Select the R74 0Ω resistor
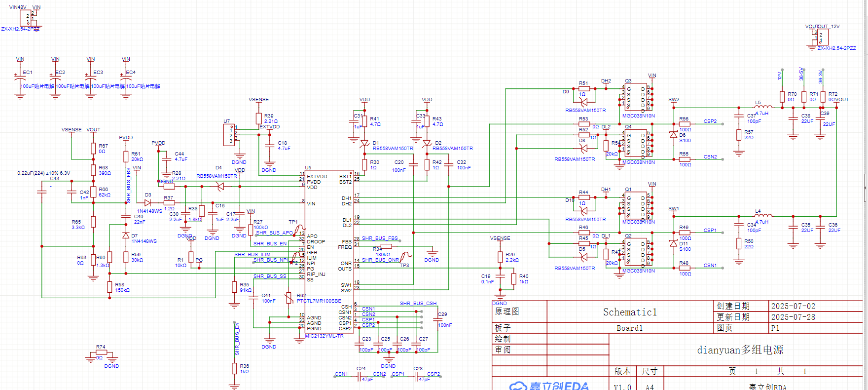This screenshot has height=390, width=868. pyautogui.click(x=101, y=353)
